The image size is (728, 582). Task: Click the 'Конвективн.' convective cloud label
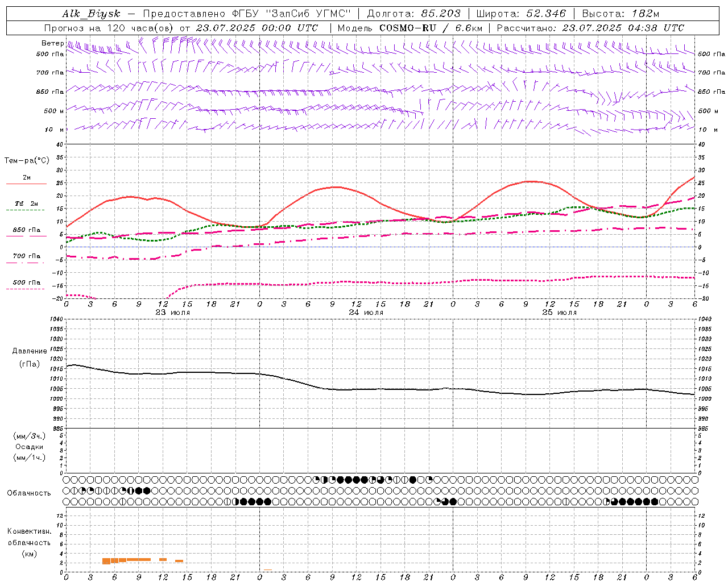point(29,531)
